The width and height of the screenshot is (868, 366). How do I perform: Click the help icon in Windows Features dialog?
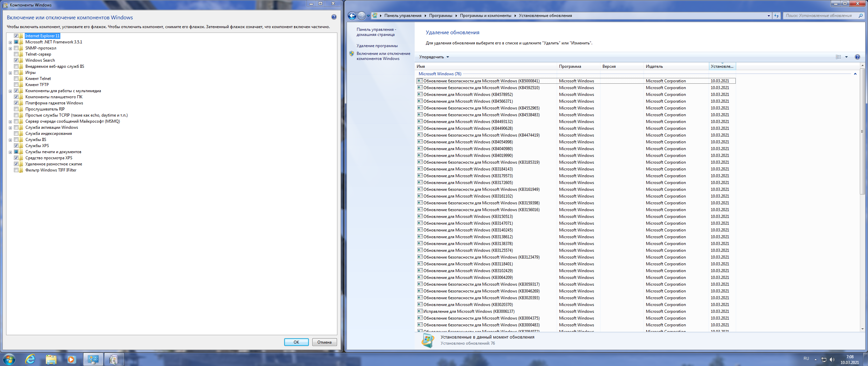(334, 17)
